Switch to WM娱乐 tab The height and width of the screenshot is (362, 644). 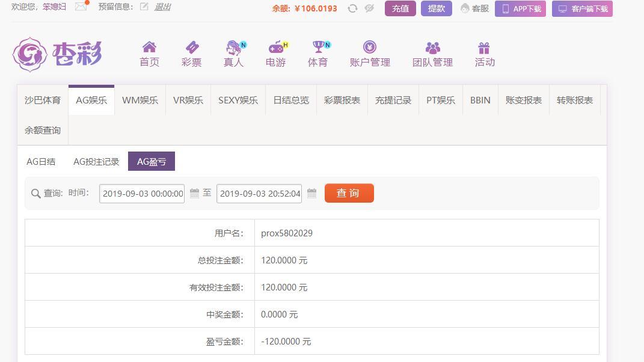coord(140,100)
